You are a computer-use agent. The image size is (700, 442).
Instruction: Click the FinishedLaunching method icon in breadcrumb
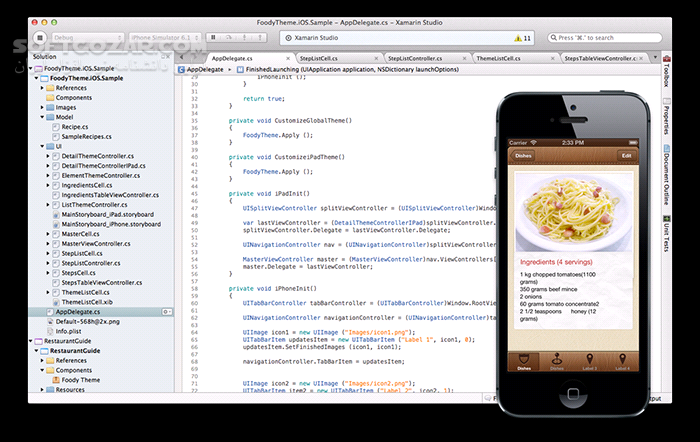point(240,70)
